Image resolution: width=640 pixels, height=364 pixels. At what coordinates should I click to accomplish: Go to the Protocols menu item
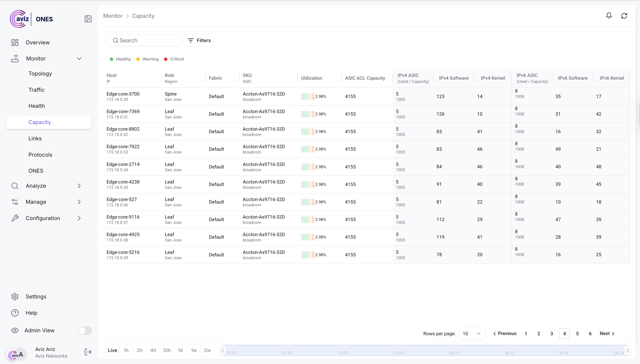pyautogui.click(x=40, y=155)
